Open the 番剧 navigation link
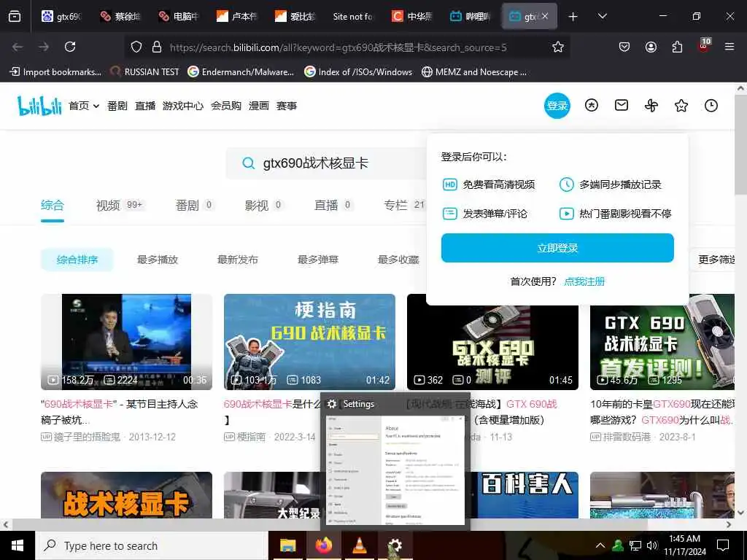The width and height of the screenshot is (747, 560). (x=117, y=106)
